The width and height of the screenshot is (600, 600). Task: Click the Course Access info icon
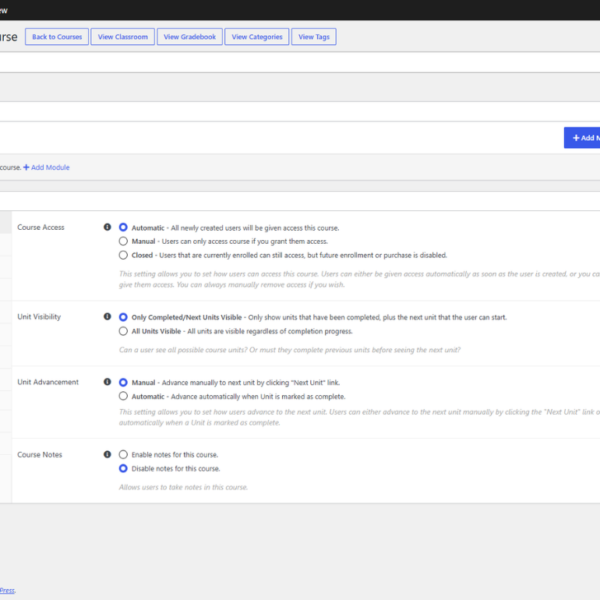pos(107,227)
